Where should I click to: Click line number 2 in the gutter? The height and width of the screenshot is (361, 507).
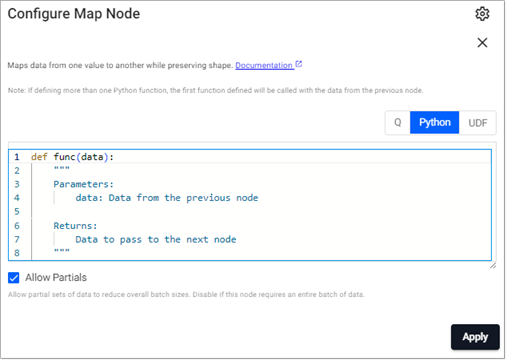(17, 171)
